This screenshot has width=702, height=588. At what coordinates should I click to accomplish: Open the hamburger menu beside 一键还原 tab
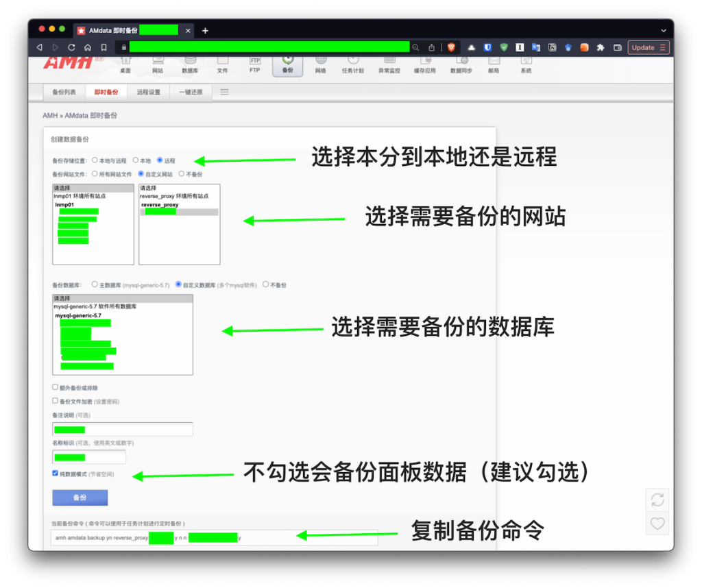coord(223,91)
